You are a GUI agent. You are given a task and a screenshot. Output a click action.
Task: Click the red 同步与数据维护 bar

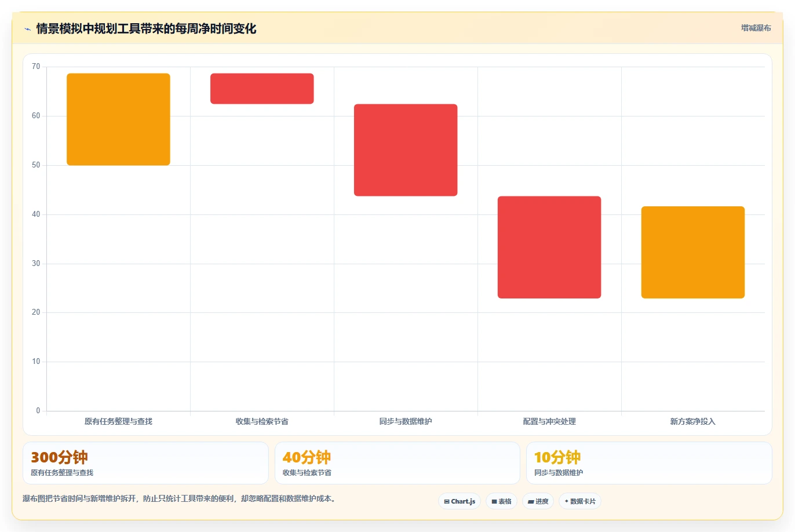pos(406,150)
